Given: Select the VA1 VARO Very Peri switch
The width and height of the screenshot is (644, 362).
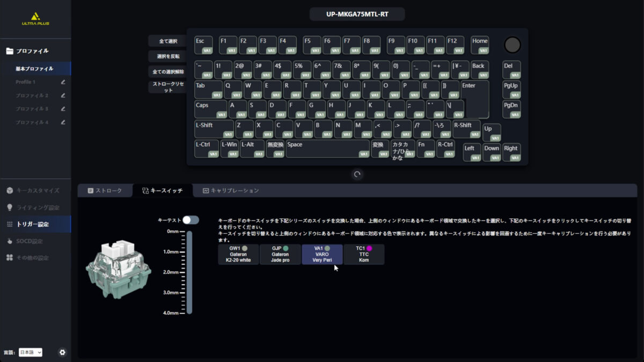Looking at the screenshot, I should click(322, 254).
